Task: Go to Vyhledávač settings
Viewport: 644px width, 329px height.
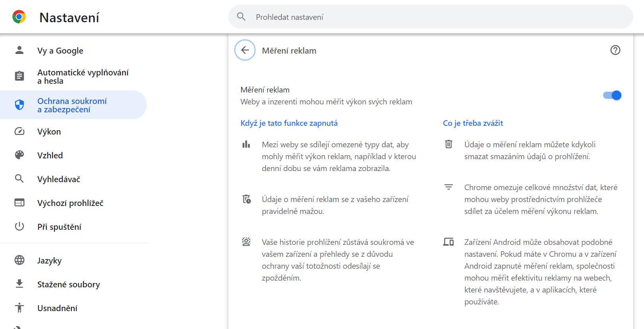Action: [x=59, y=179]
